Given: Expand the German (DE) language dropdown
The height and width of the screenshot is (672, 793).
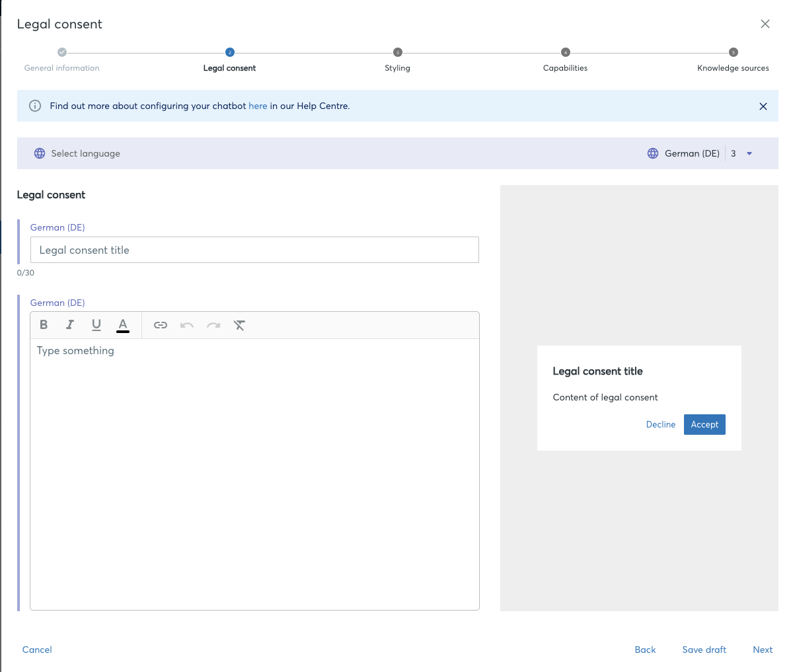Looking at the screenshot, I should 749,153.
